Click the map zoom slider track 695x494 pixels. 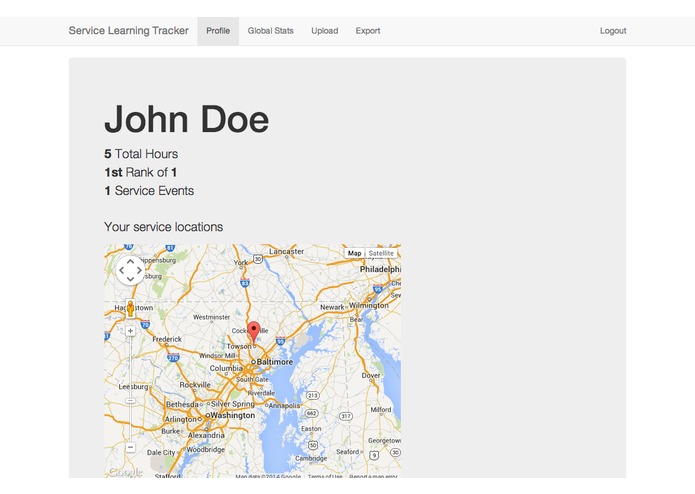pos(130,389)
